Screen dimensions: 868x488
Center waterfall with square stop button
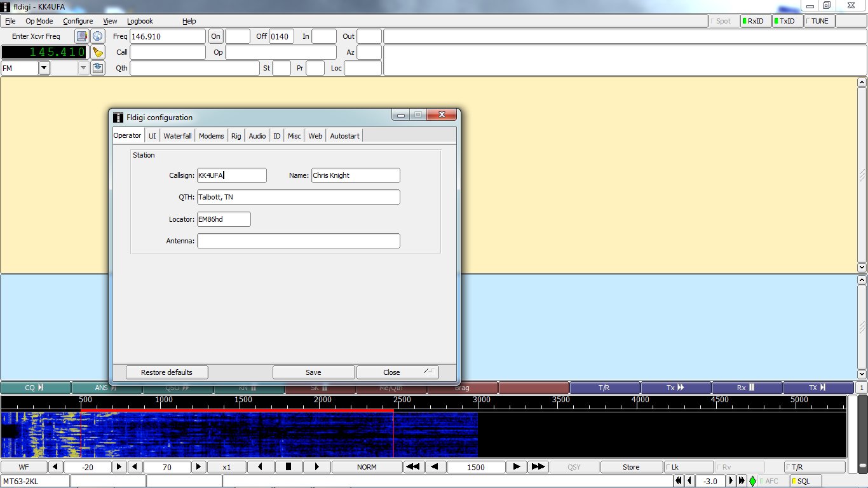(288, 467)
